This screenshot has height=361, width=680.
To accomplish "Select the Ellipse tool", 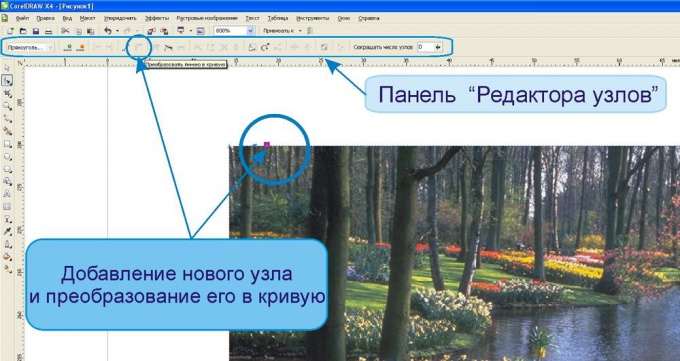I will click(7, 157).
